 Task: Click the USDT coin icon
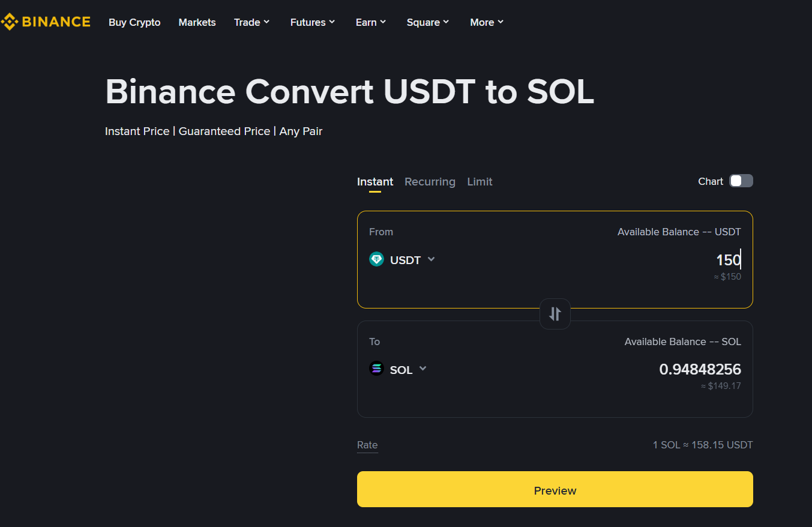[x=376, y=259]
